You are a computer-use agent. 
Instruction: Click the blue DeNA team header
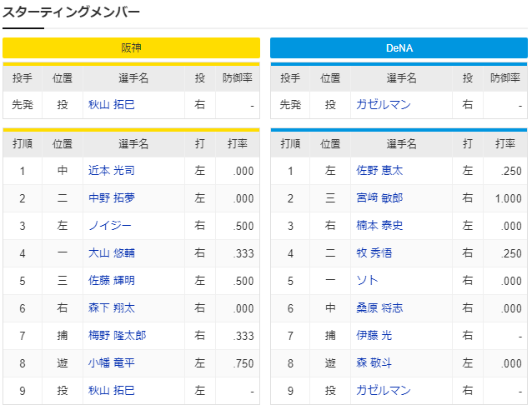pos(399,47)
